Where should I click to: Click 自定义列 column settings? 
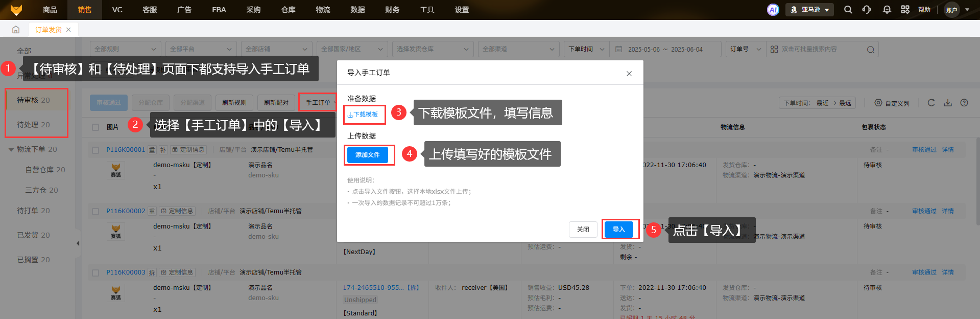[x=892, y=103]
